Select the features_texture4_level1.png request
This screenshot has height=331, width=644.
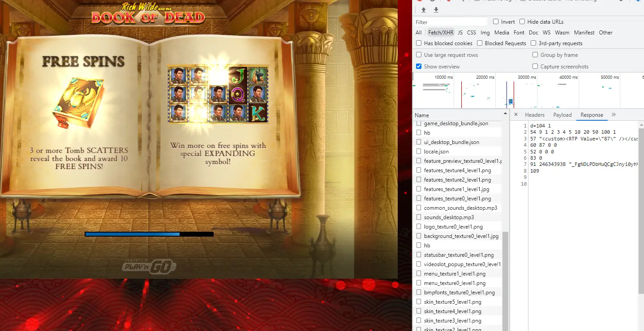tap(458, 170)
